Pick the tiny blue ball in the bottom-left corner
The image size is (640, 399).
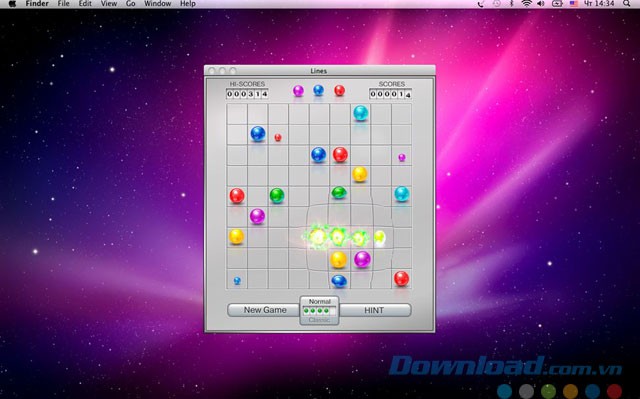coord(237,281)
